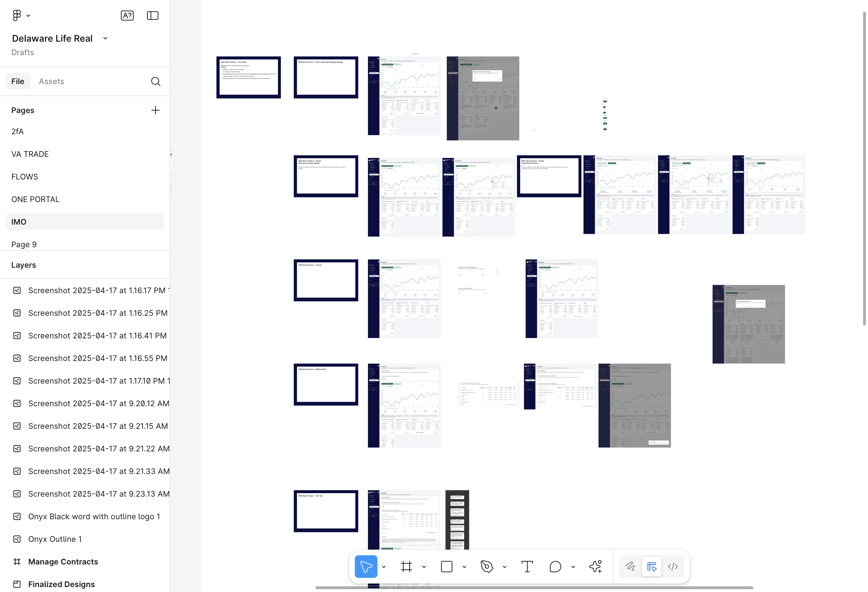Select the Frame tool

406,566
